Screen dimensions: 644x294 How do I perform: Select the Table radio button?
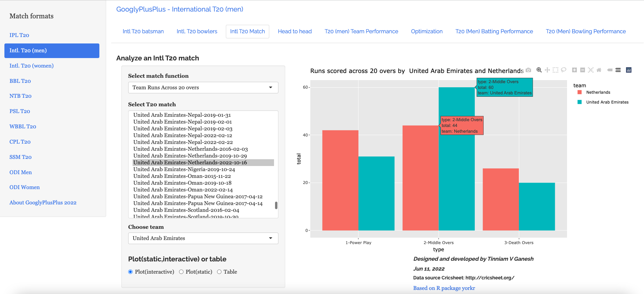219,272
